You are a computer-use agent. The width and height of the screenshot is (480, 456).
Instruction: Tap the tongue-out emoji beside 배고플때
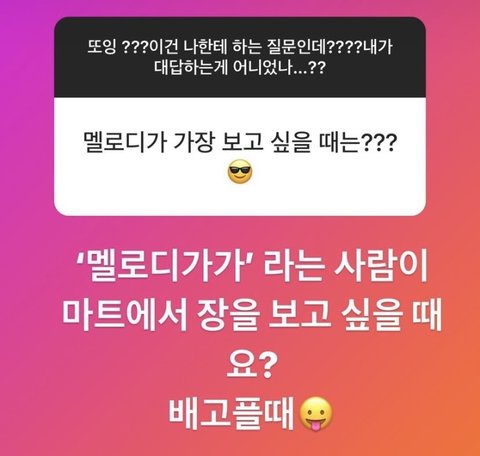pos(316,414)
